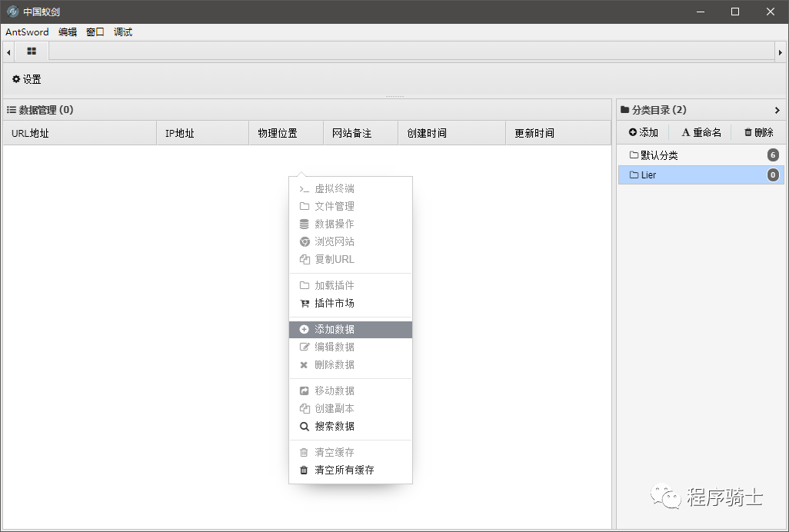
Task: Select the Lier category row
Action: pos(701,175)
